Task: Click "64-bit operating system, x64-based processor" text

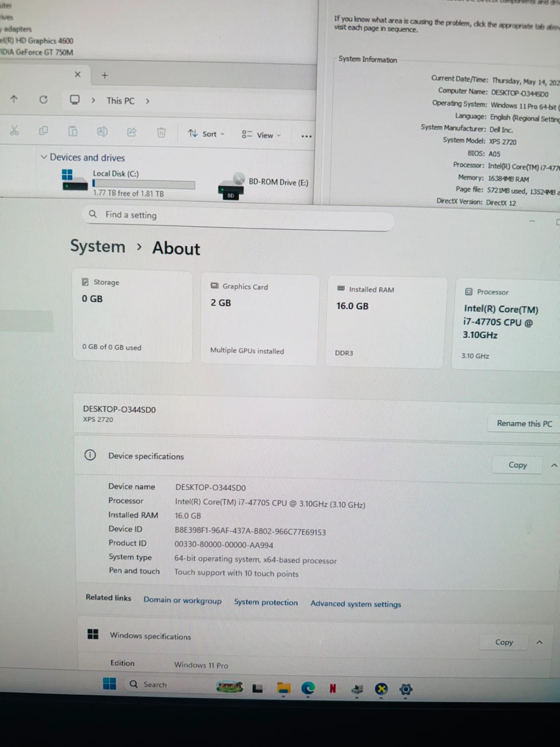Action: (255, 560)
